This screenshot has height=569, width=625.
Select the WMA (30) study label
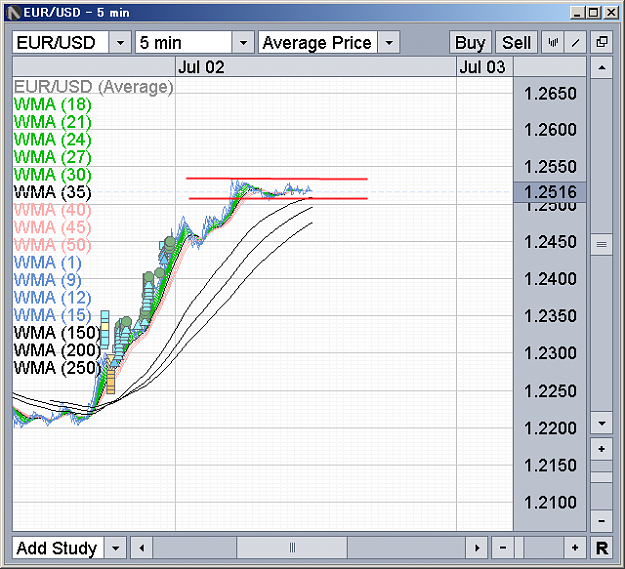click(x=53, y=175)
